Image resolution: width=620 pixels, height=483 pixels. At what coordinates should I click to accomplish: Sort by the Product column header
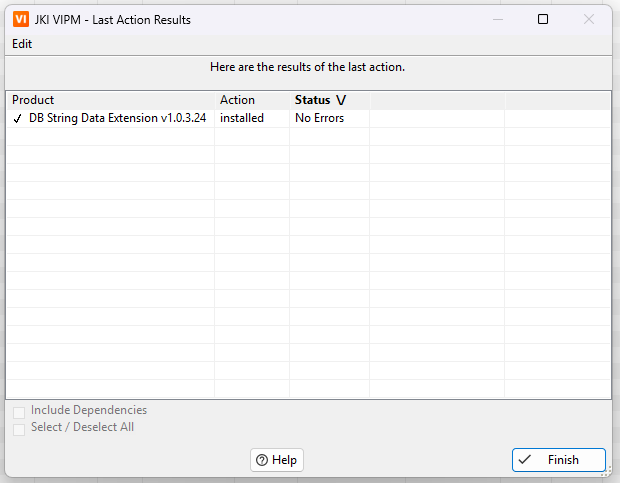[x=111, y=100]
